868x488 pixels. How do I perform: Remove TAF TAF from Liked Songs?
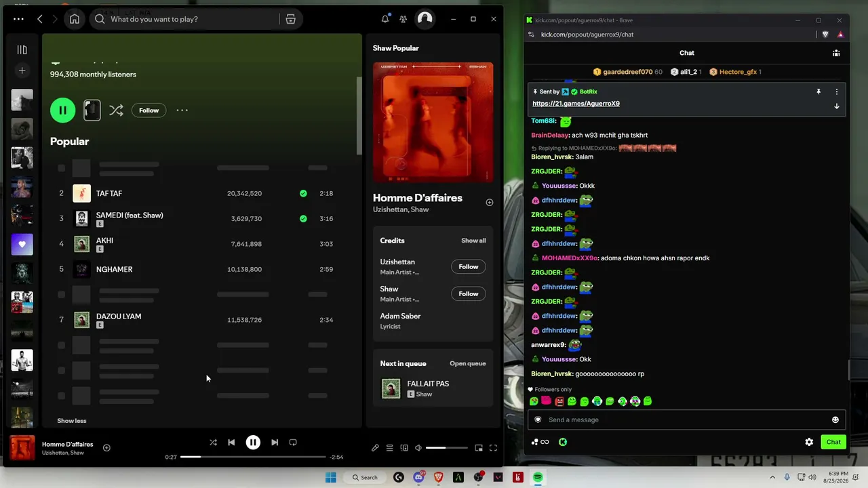303,193
